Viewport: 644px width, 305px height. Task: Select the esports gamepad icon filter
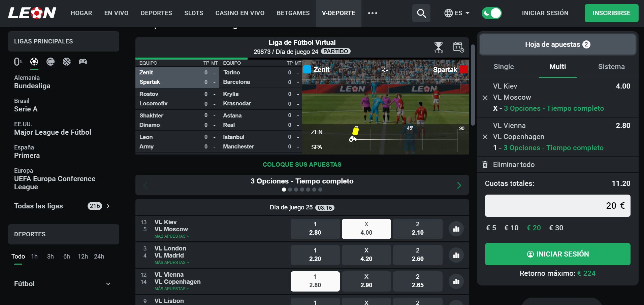coord(83,62)
